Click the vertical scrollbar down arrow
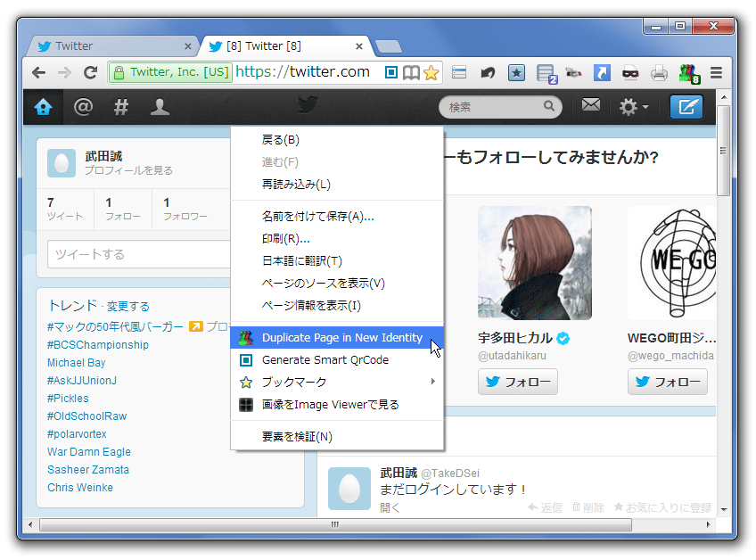 click(x=724, y=509)
